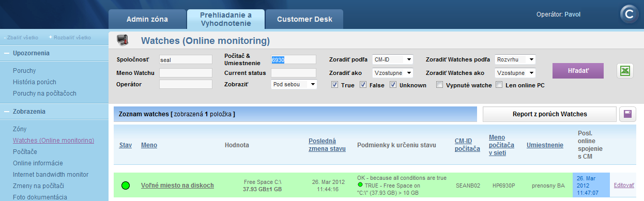This screenshot has width=644, height=201.
Task: Click Rozbaliť všetko to expand all
Action: point(70,37)
